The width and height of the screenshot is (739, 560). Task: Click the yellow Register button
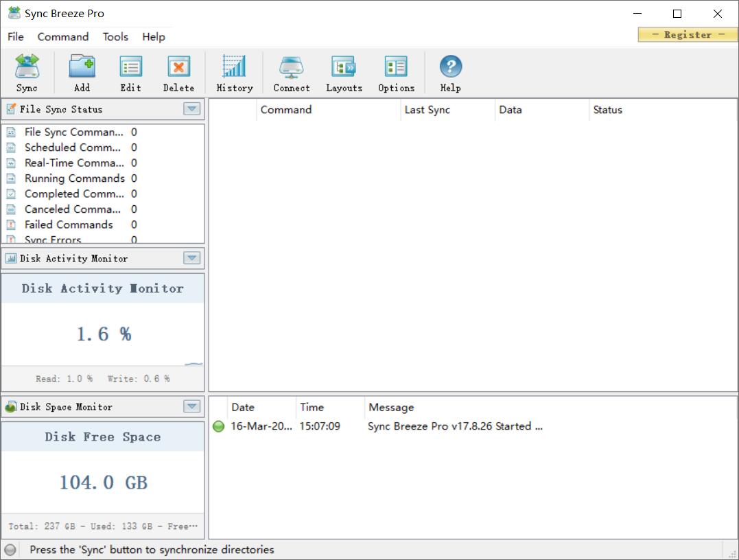click(x=688, y=34)
